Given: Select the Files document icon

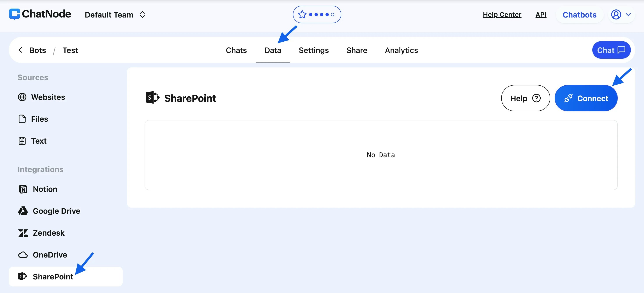Looking at the screenshot, I should coord(22,119).
